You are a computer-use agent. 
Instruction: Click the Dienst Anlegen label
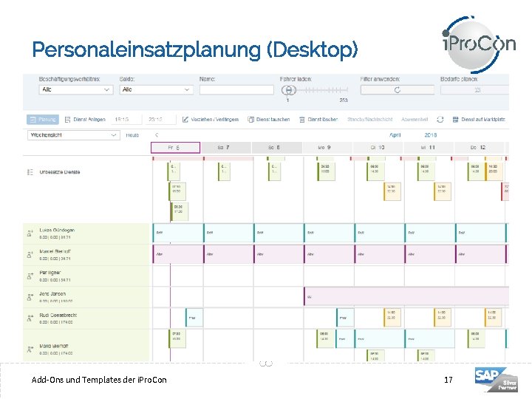[x=89, y=120]
